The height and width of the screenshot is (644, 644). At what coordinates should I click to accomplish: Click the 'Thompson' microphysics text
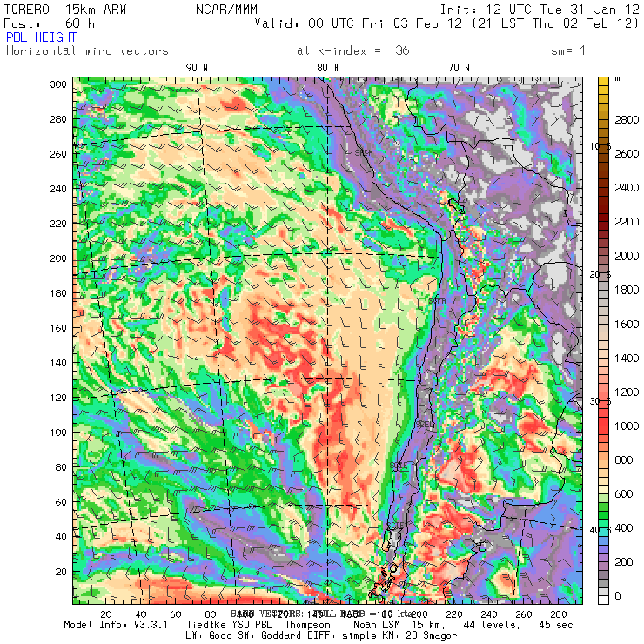tap(307, 625)
